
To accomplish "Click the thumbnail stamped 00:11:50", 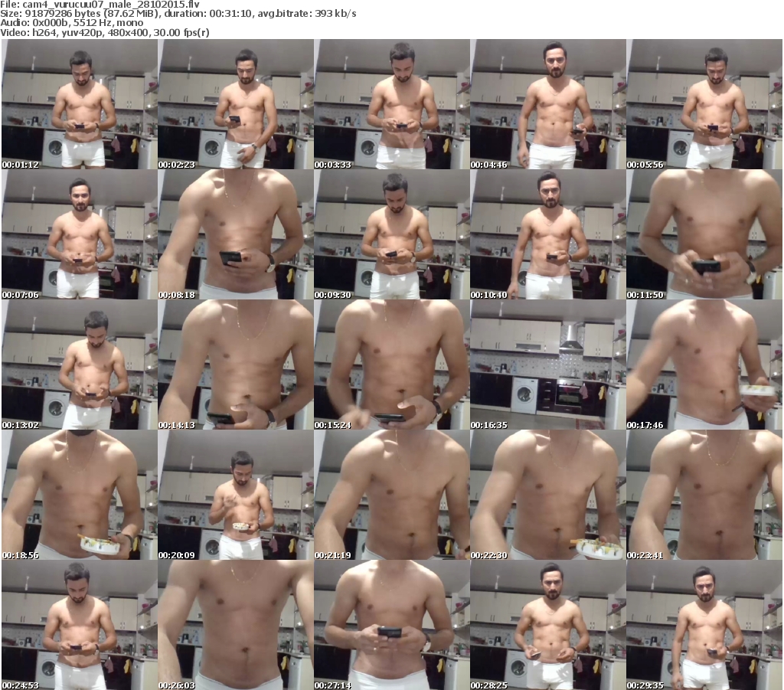I will coord(704,234).
